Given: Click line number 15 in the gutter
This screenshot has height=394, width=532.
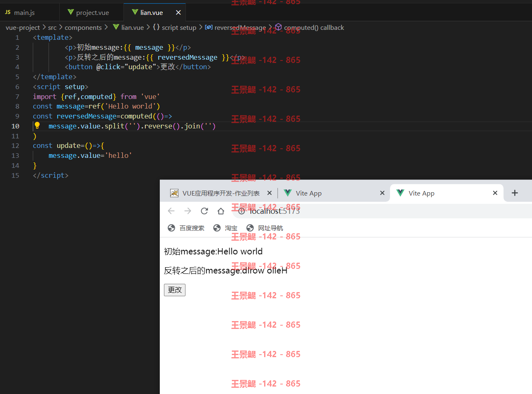Looking at the screenshot, I should 15,175.
